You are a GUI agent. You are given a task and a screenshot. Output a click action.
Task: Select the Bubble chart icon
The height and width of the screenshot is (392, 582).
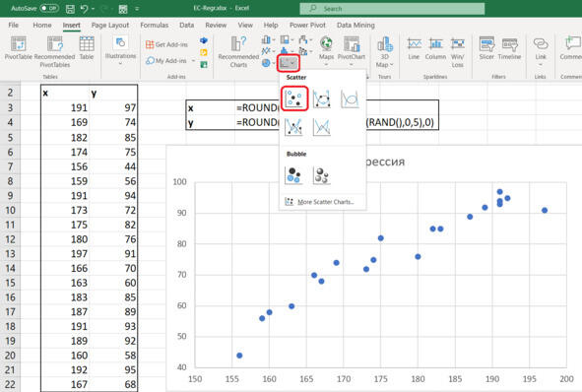[x=293, y=175]
